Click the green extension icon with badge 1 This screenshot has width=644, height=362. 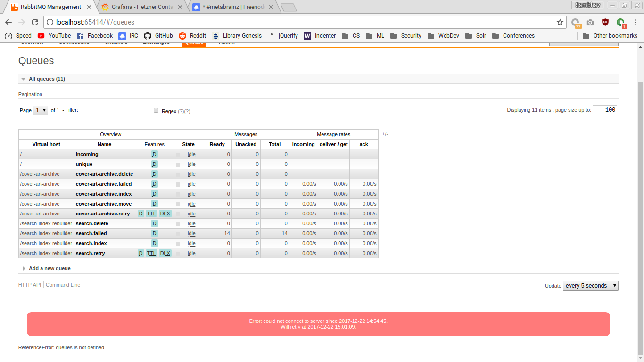(620, 22)
